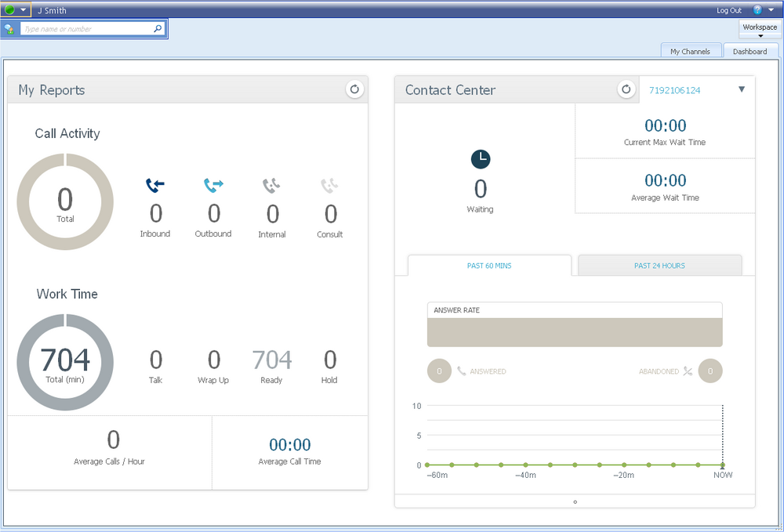Click Log Out link
784x532 pixels.
click(x=729, y=10)
